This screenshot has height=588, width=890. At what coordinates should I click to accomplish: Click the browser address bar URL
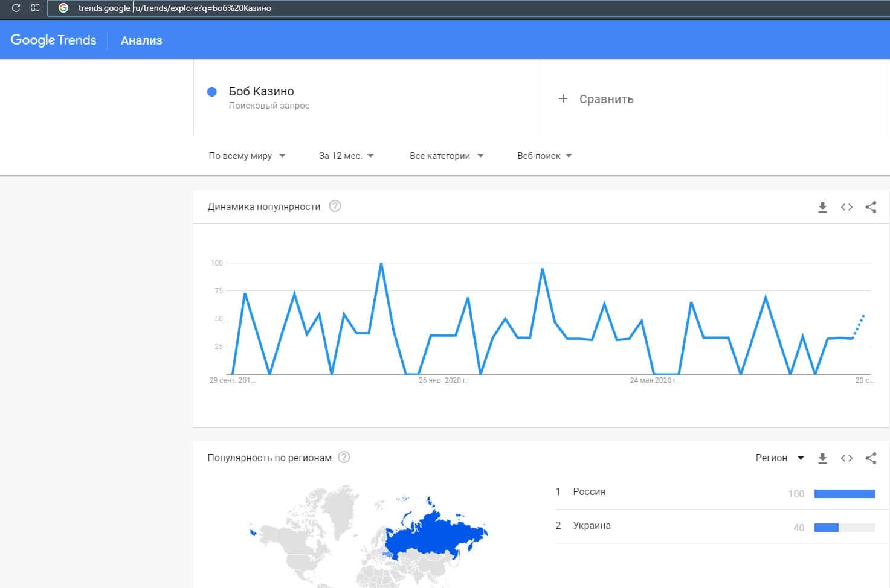pyautogui.click(x=175, y=8)
